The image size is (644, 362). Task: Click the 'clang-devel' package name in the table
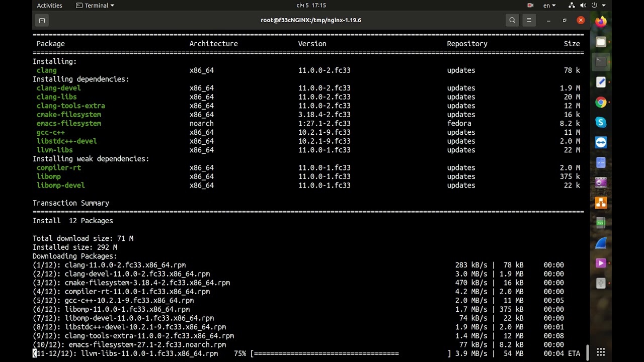tap(59, 88)
